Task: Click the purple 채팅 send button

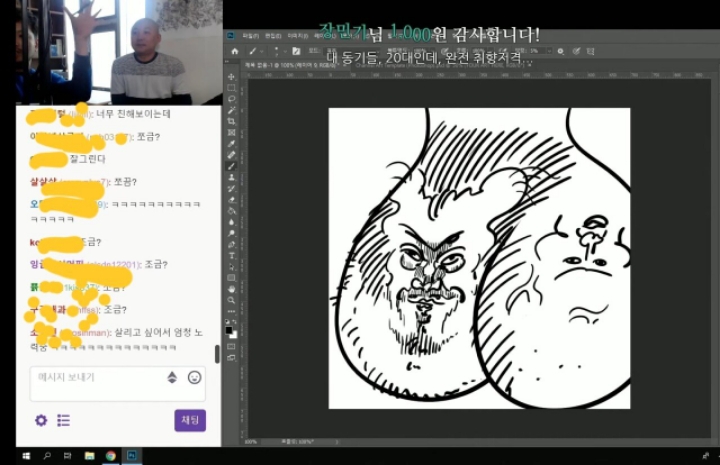Action: pyautogui.click(x=190, y=420)
